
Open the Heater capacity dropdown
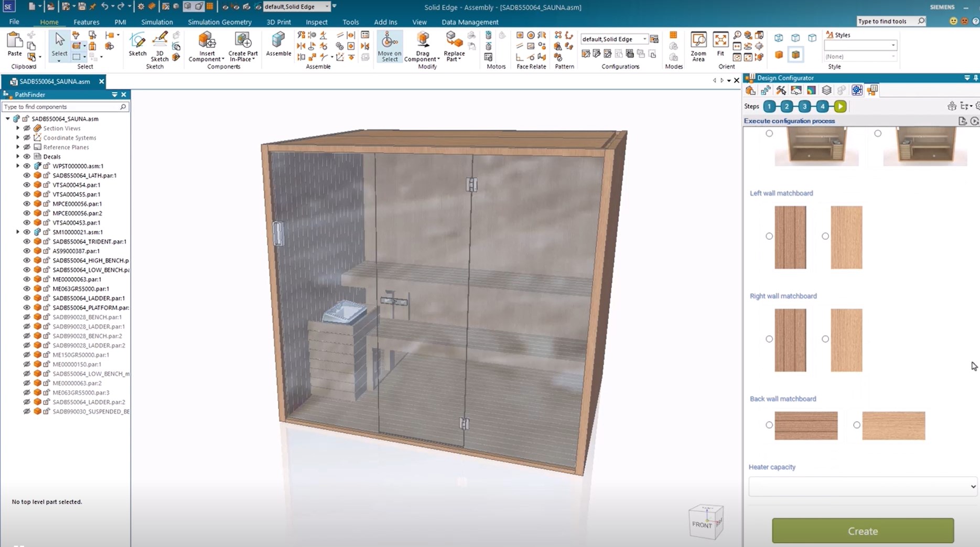pyautogui.click(x=861, y=486)
